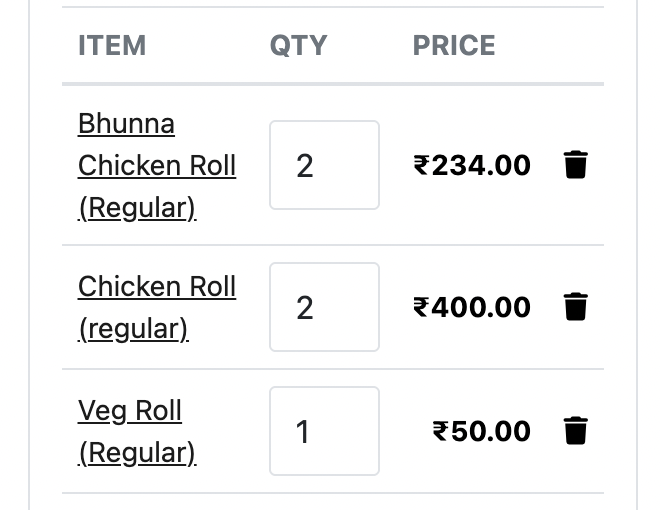Click the QTY column header

click(298, 46)
